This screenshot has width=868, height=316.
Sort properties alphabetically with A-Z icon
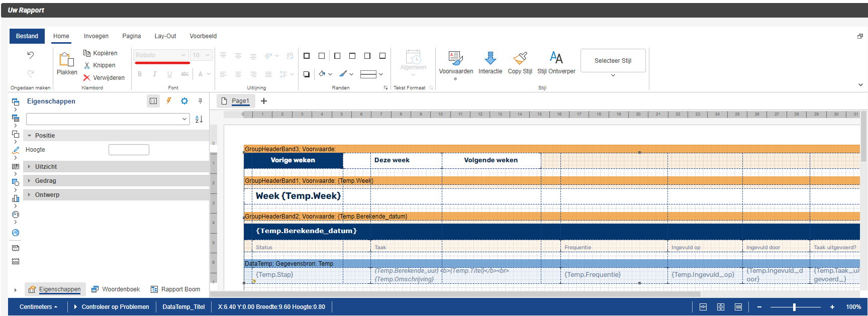tap(199, 119)
